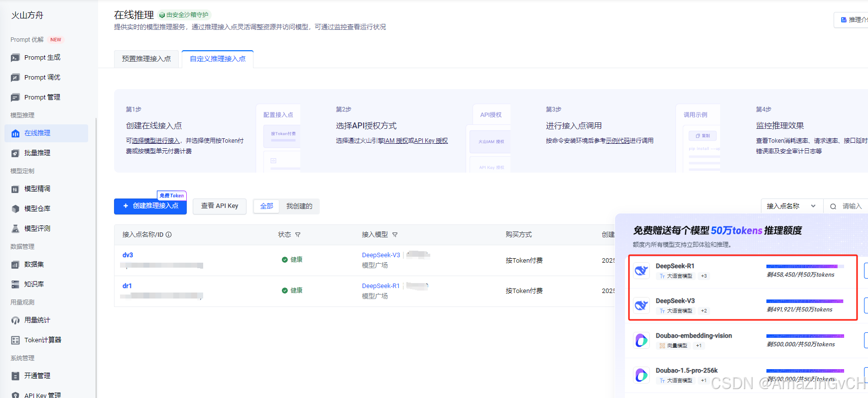The image size is (868, 398).
Task: Click 按Token付费 in dv3 row
Action: click(x=524, y=261)
